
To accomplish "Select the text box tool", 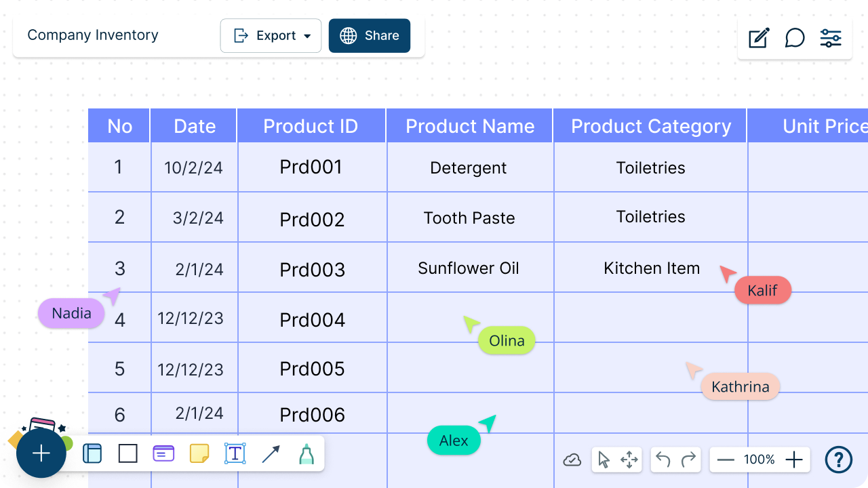I will point(235,453).
